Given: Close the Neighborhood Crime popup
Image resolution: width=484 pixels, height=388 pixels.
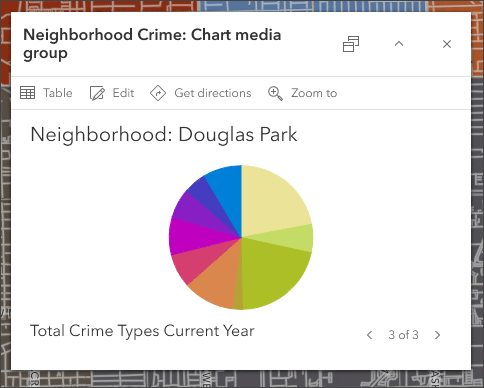Looking at the screenshot, I should [447, 44].
